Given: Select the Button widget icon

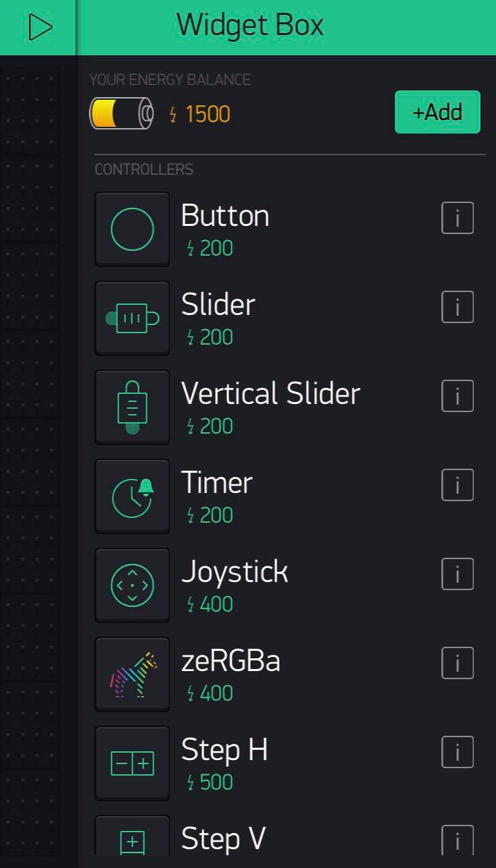Looking at the screenshot, I should pos(132,229).
